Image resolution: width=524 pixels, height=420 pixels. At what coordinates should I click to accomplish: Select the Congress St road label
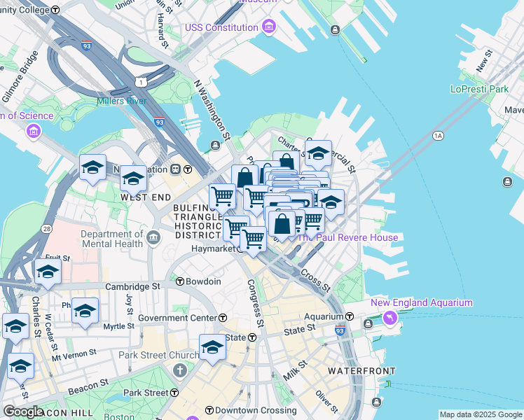click(x=256, y=303)
